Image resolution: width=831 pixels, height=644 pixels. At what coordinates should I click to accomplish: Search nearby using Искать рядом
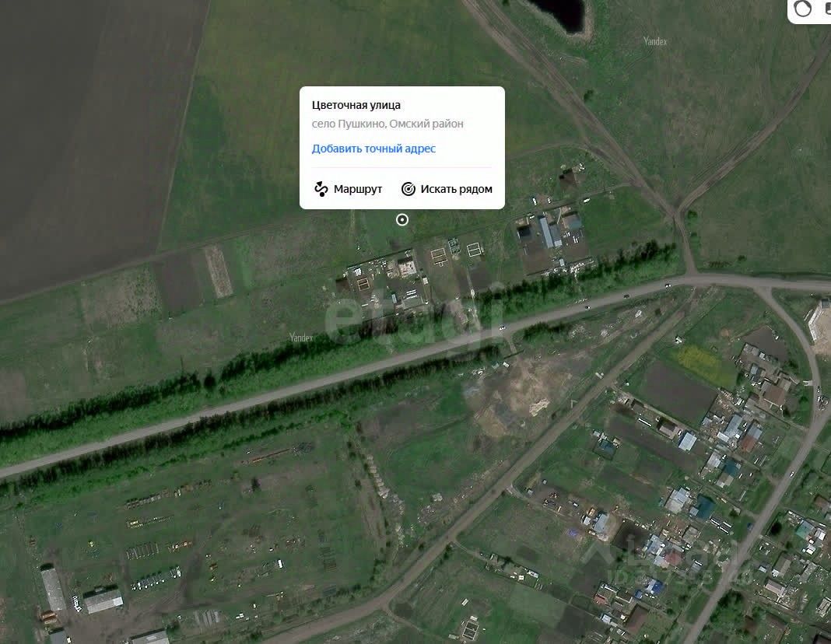coord(447,189)
